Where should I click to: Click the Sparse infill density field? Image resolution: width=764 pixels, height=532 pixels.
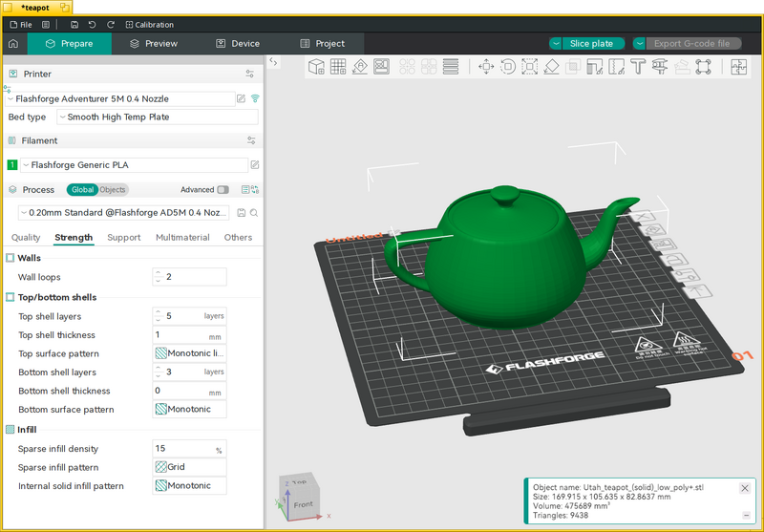[x=189, y=449]
